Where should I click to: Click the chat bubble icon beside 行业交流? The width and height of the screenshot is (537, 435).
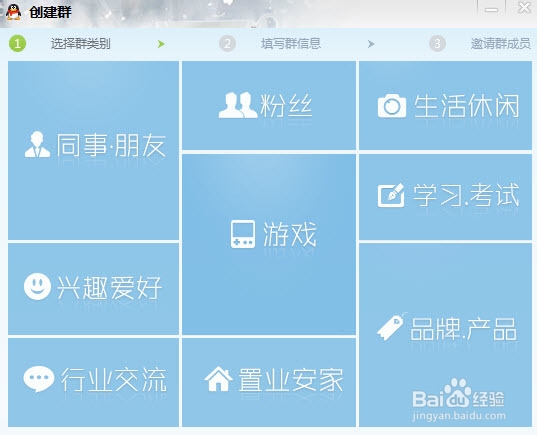[39, 379]
